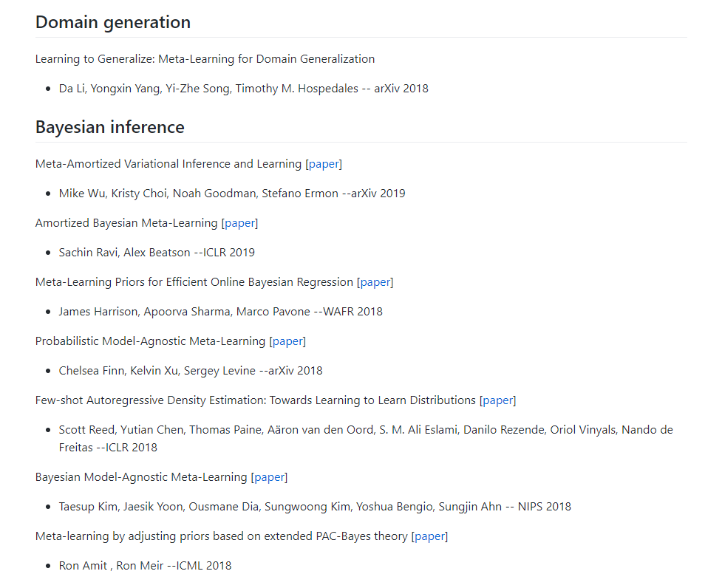Click paper link for Online Bayesian Regression
This screenshot has width=722, height=588.
375,282
